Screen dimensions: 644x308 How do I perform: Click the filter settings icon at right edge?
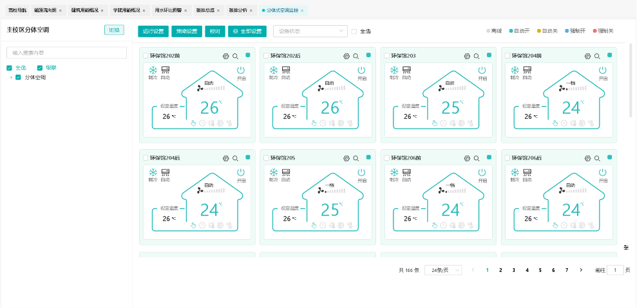coord(627,248)
